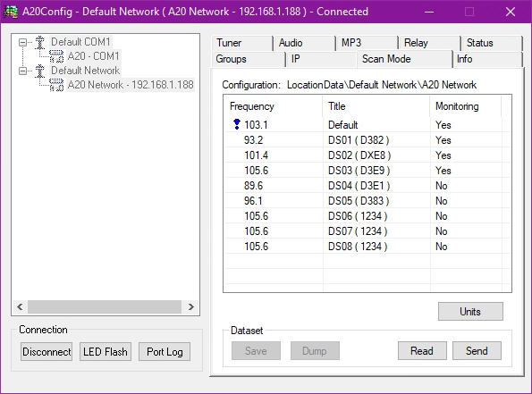Click the Title column header
Image resolution: width=532 pixels, height=394 pixels.
(376, 106)
